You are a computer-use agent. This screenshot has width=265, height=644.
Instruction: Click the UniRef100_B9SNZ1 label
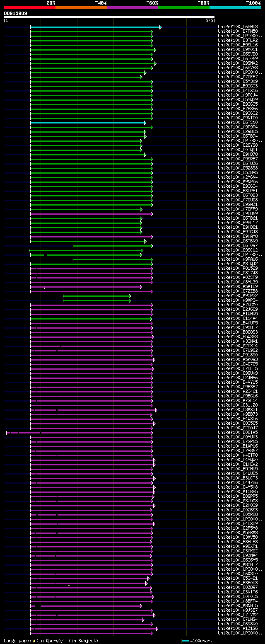(x=238, y=204)
